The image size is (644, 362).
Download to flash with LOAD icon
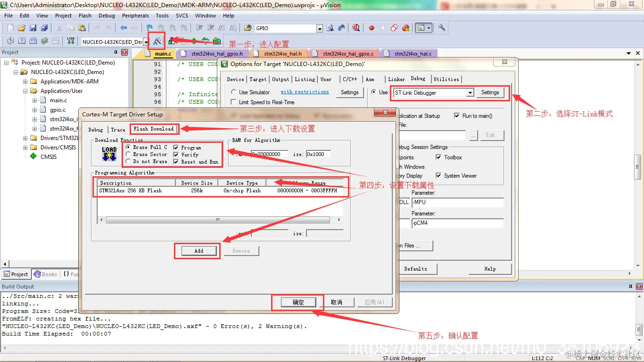(x=71, y=41)
